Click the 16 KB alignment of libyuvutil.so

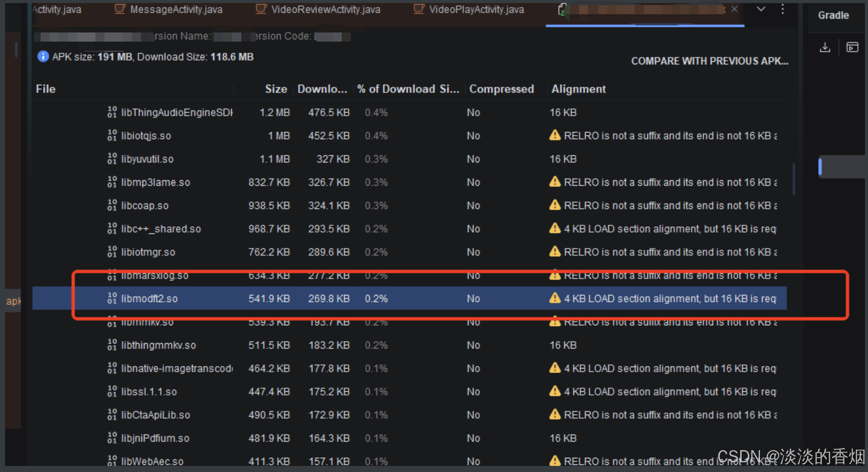[x=563, y=159]
